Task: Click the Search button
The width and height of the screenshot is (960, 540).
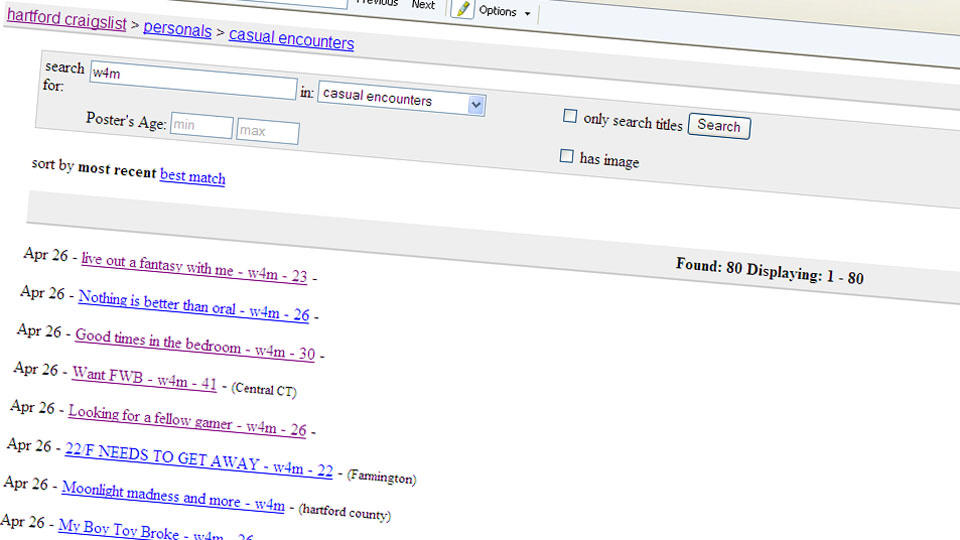Action: tap(719, 126)
